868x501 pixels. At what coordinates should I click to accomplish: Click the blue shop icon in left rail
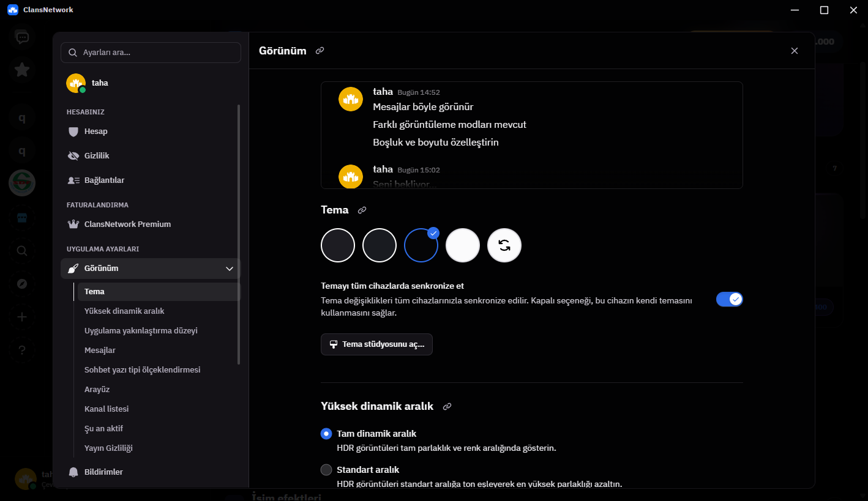[x=22, y=218]
